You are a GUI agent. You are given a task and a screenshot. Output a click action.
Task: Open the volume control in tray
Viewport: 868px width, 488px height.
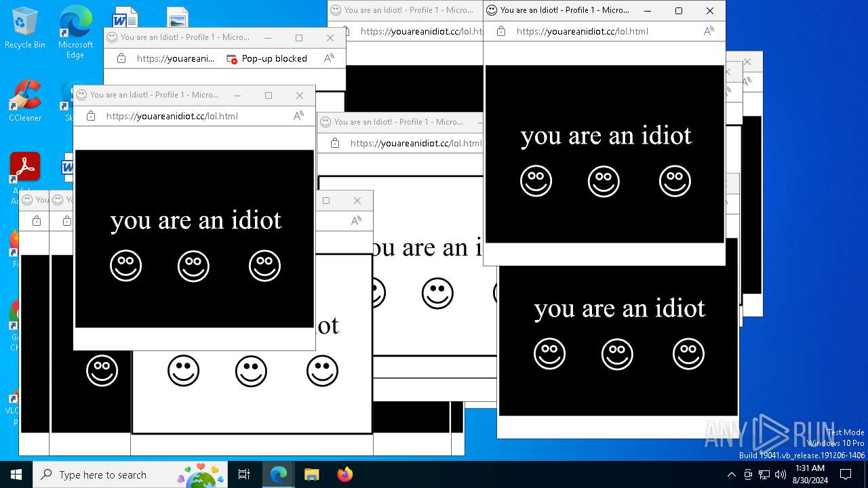[781, 474]
